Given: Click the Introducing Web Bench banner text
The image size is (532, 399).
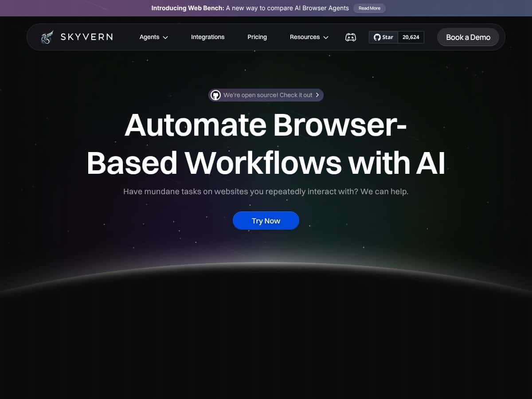Looking at the screenshot, I should coord(250,8).
